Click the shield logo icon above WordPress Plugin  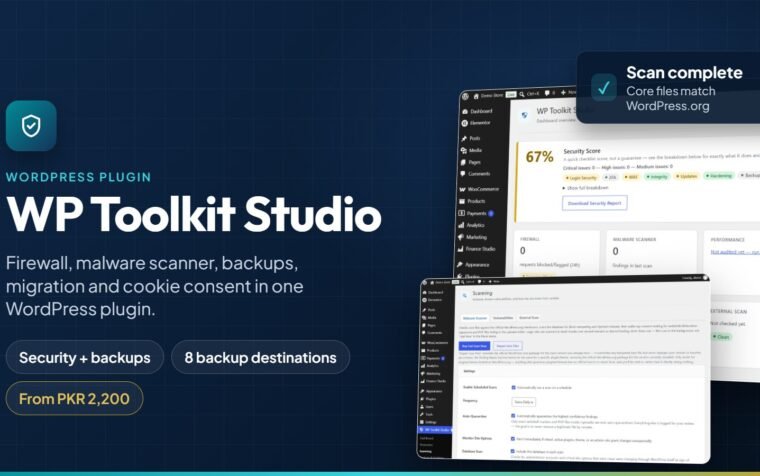31,126
